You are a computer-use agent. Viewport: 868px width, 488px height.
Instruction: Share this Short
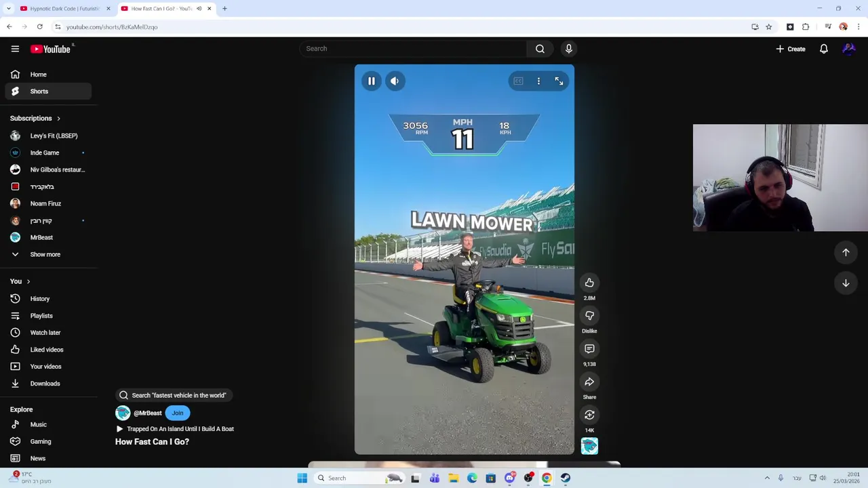click(x=589, y=382)
